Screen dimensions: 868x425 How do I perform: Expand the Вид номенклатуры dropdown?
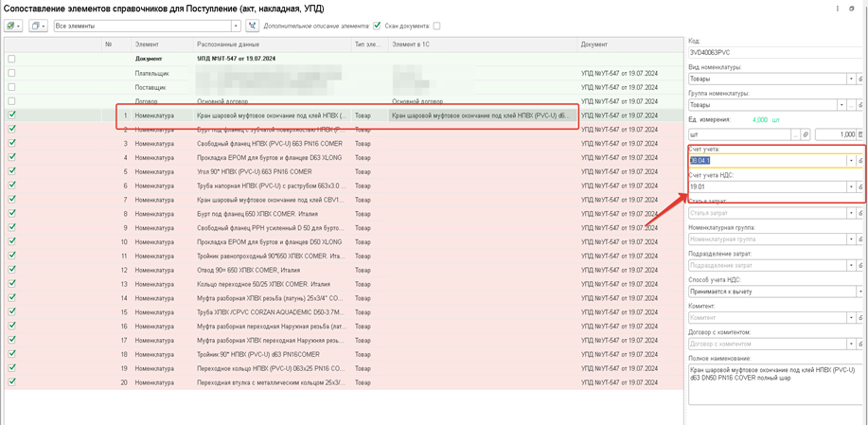851,79
